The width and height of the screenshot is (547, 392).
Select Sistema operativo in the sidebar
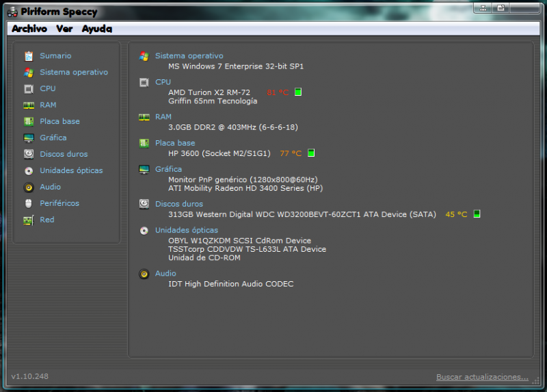74,73
